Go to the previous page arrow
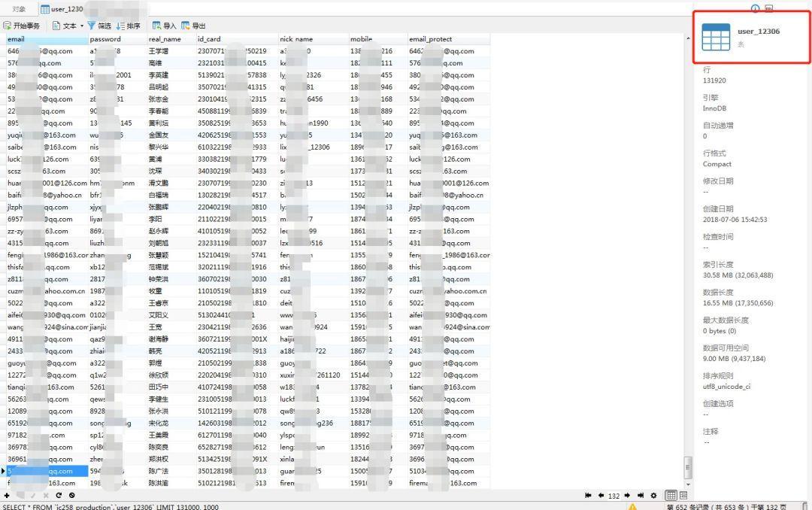Viewport: 812px width, 510px height. click(601, 496)
